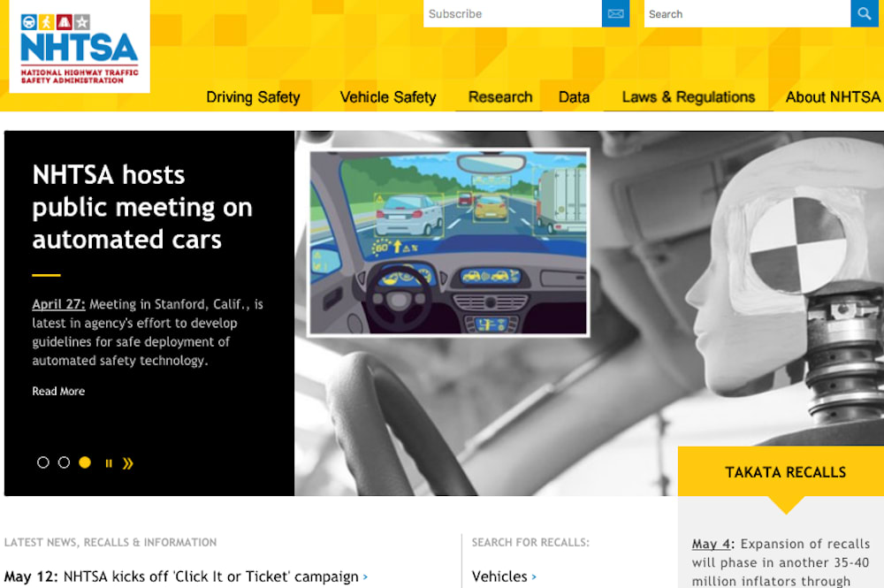Image resolution: width=884 pixels, height=588 pixels.
Task: Click the NHTSA logo
Action: tap(80, 47)
